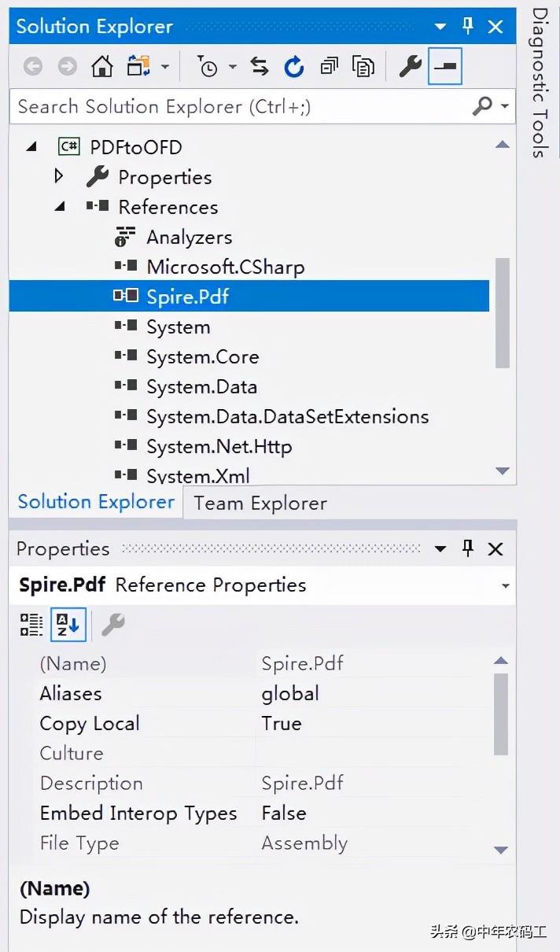Expand the Properties tree node
Viewport: 560px width, 952px height.
point(59,176)
